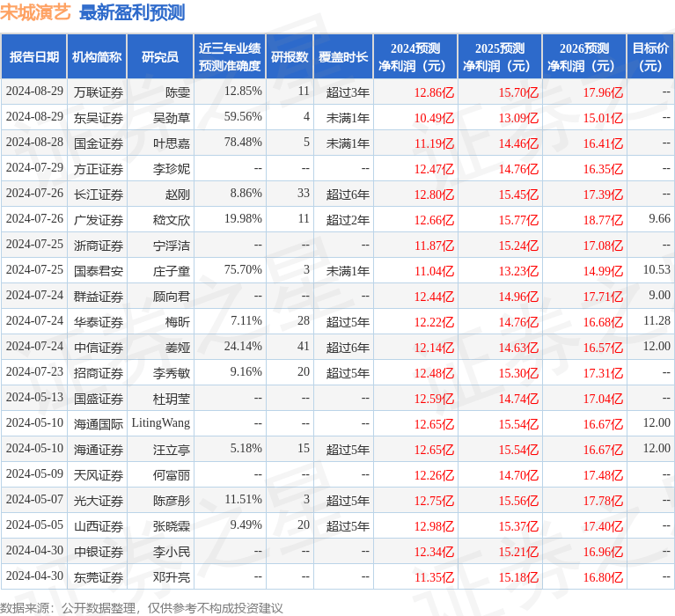
Task: Click the 75.70% accuracy value
Action: point(243,269)
